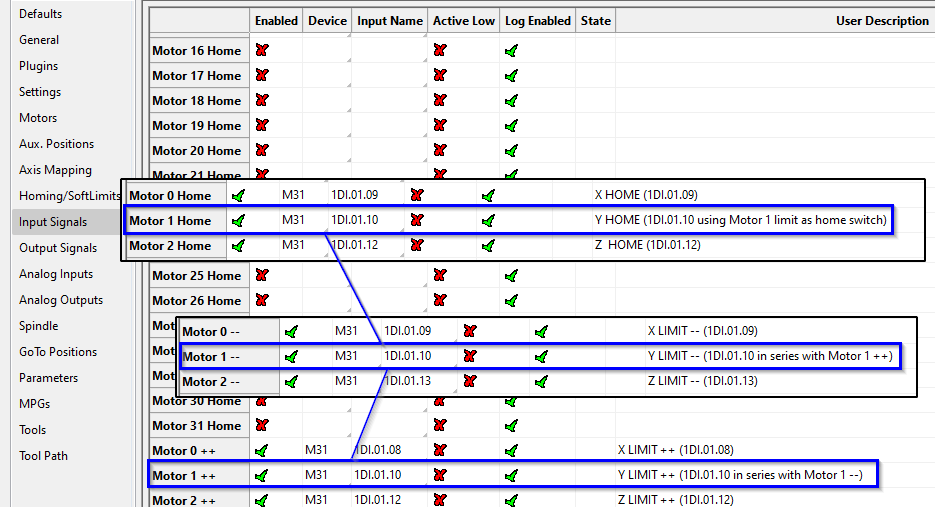Click Log Enabled green check for Motor 17 Home

(511, 75)
